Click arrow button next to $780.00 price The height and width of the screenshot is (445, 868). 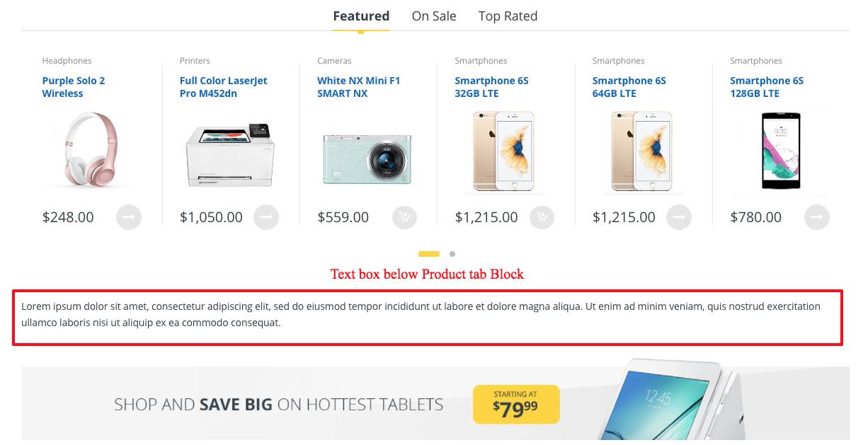pyautogui.click(x=817, y=217)
